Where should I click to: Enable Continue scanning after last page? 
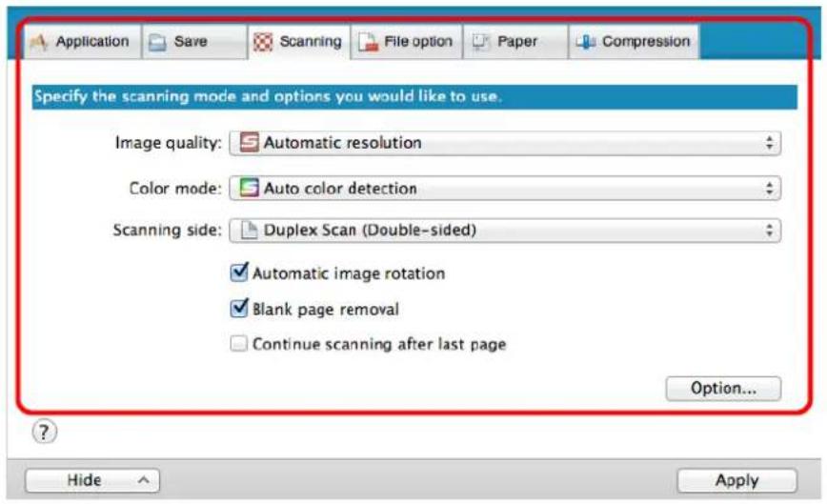coord(238,344)
